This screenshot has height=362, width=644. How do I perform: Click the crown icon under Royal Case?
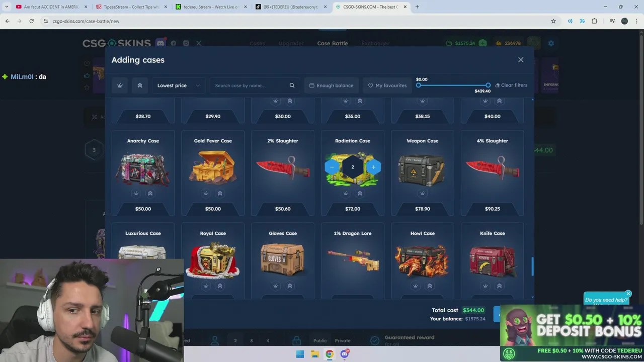[206, 286]
